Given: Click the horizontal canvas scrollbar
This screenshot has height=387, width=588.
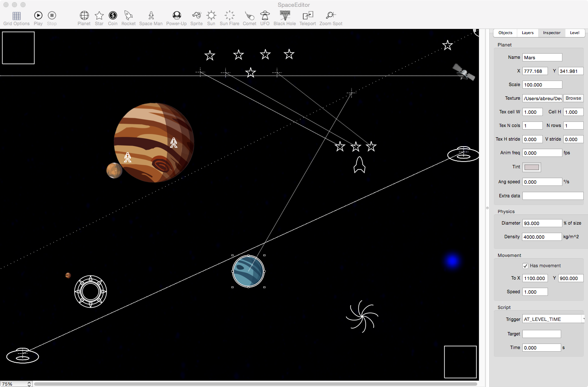Looking at the screenshot, I should 256,384.
